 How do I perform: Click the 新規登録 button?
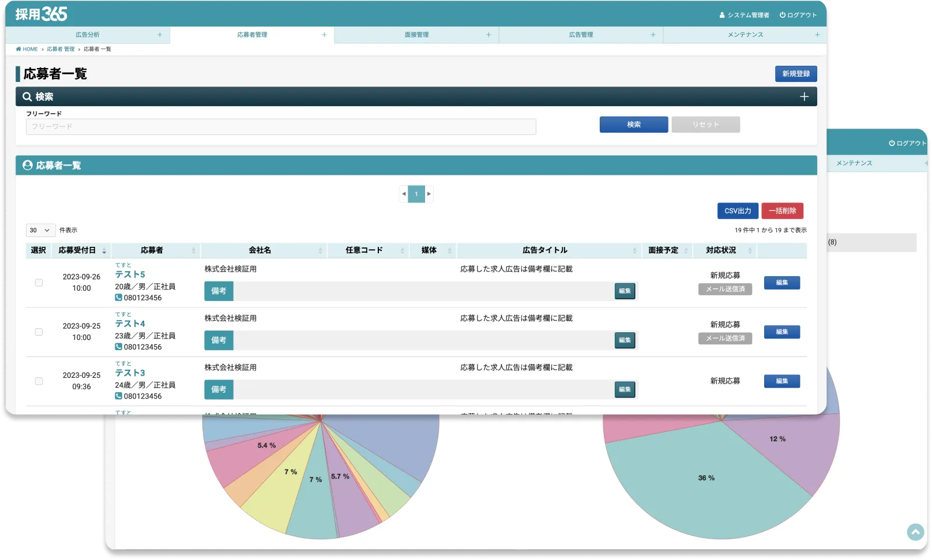796,74
